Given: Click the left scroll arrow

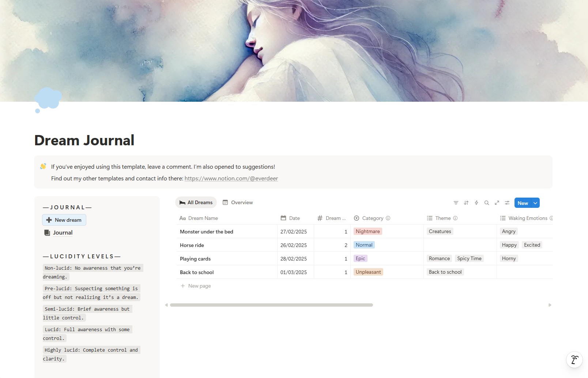Looking at the screenshot, I should click(x=166, y=305).
